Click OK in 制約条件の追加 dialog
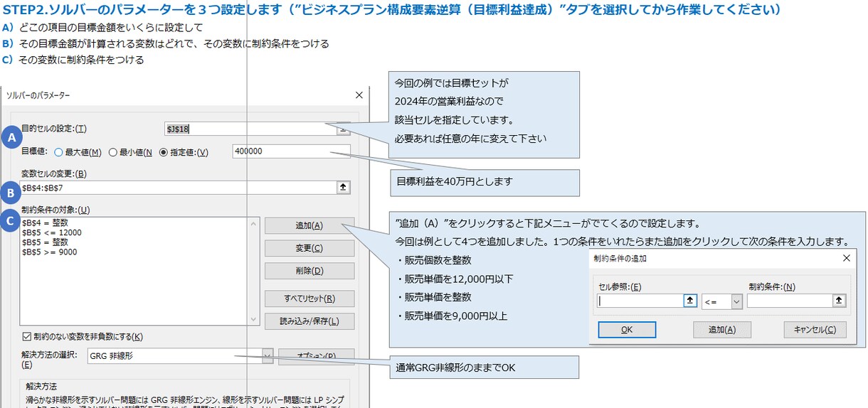Viewport: 868px width, 408px height. click(x=627, y=330)
